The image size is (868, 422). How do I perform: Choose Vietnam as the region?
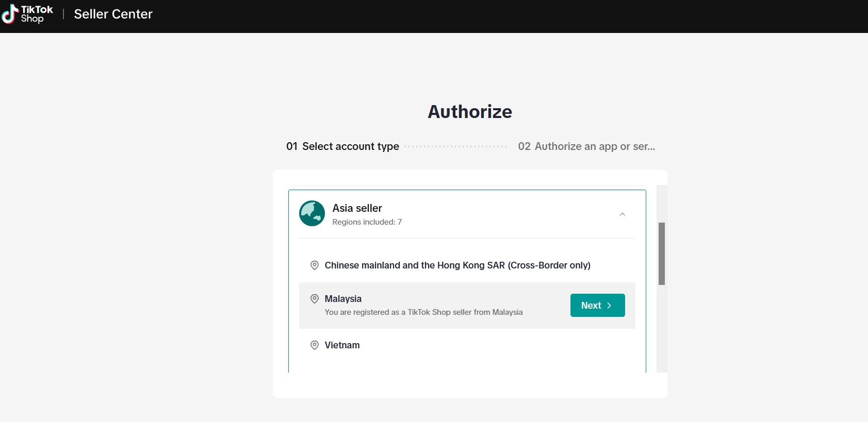click(x=342, y=345)
